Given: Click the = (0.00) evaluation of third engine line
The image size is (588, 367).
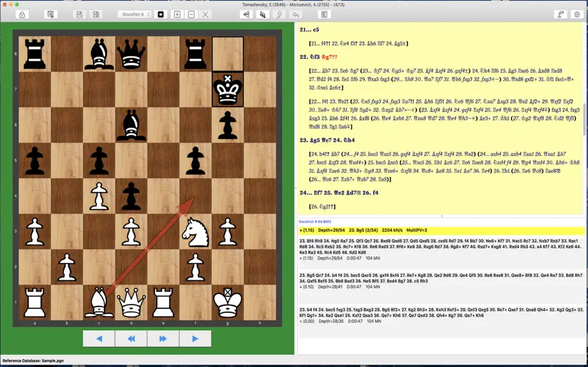Looking at the screenshot, I should pos(307,321).
